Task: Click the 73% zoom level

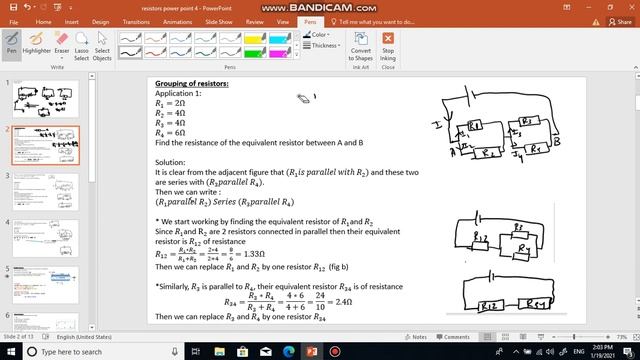Action: 621,337
